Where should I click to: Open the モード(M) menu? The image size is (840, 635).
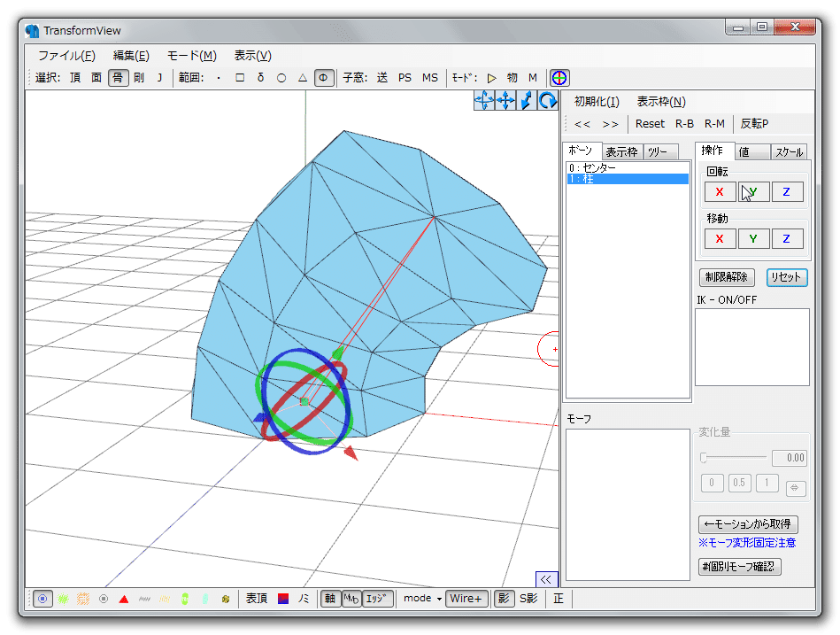(x=192, y=56)
